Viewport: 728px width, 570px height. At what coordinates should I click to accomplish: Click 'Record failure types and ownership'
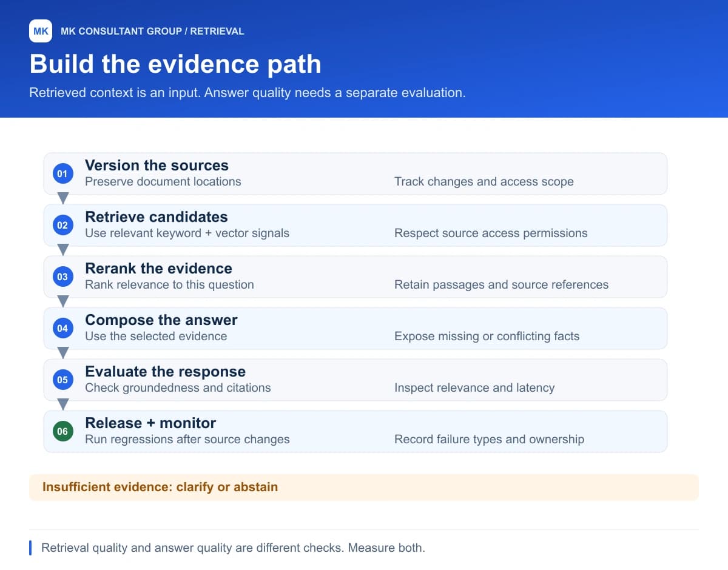pyautogui.click(x=489, y=439)
